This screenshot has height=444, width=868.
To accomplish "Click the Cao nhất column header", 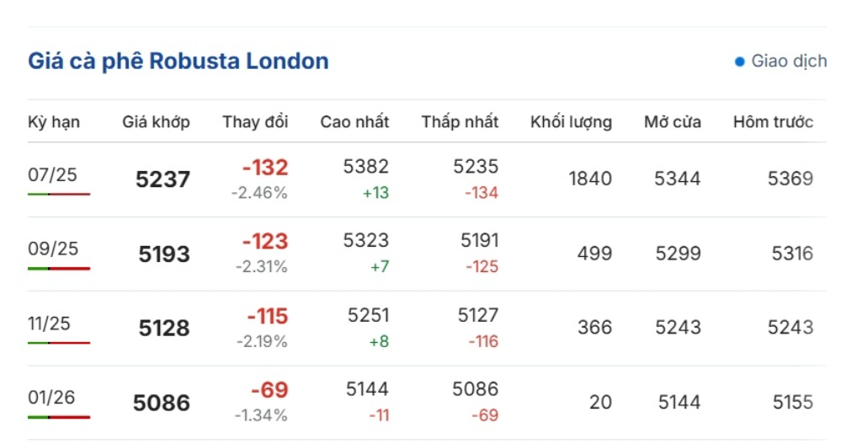I will (354, 121).
